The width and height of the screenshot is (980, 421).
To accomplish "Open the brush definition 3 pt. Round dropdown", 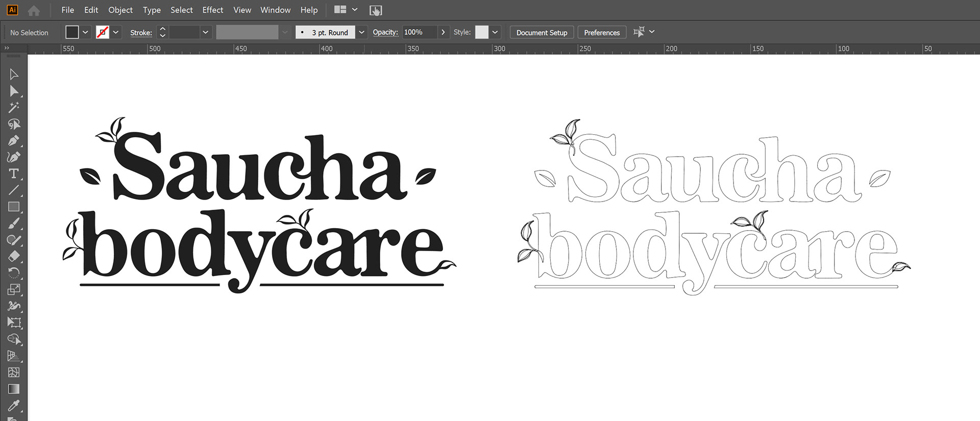I will tap(361, 32).
